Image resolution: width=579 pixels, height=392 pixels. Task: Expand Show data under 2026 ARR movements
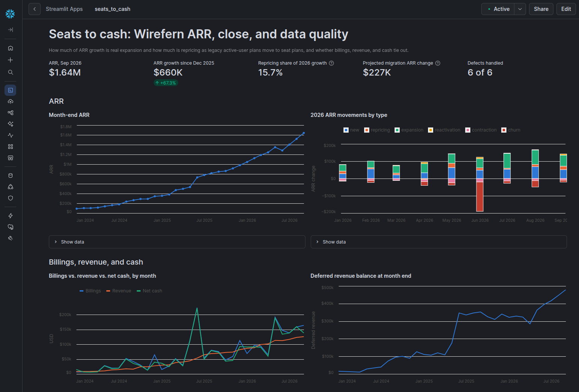tap(438, 242)
